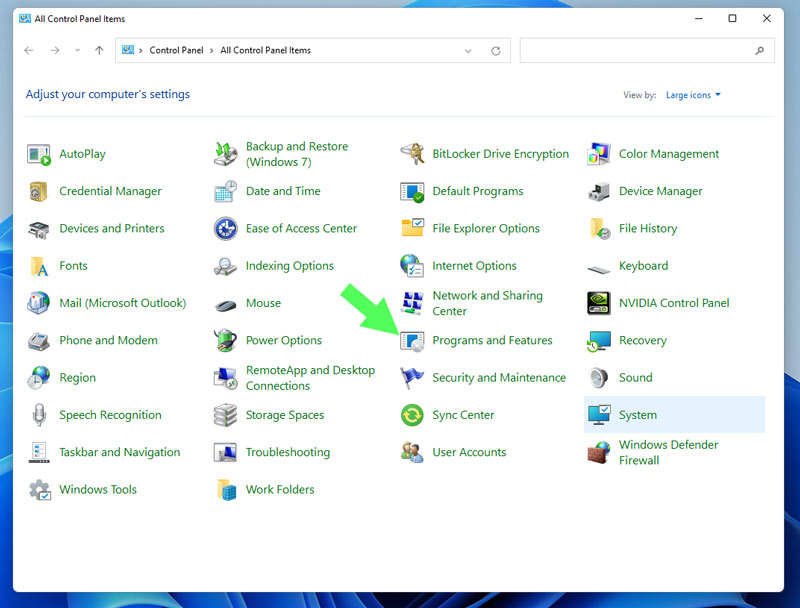Select All Control Panel Items breadcrumb segment
The image size is (800, 608).
tap(265, 51)
